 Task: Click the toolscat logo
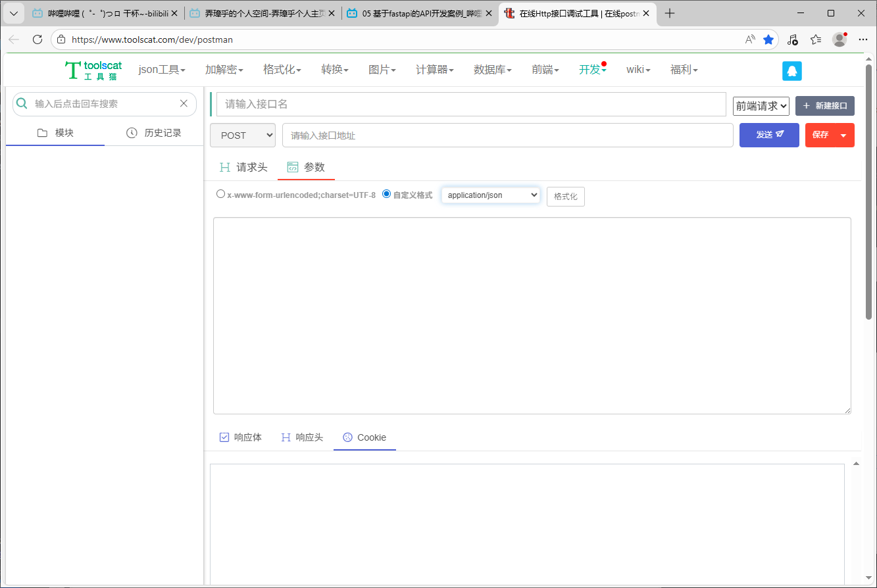93,70
